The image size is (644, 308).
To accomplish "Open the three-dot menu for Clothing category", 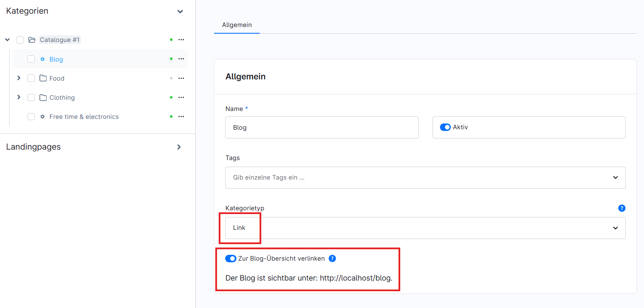I will point(181,97).
